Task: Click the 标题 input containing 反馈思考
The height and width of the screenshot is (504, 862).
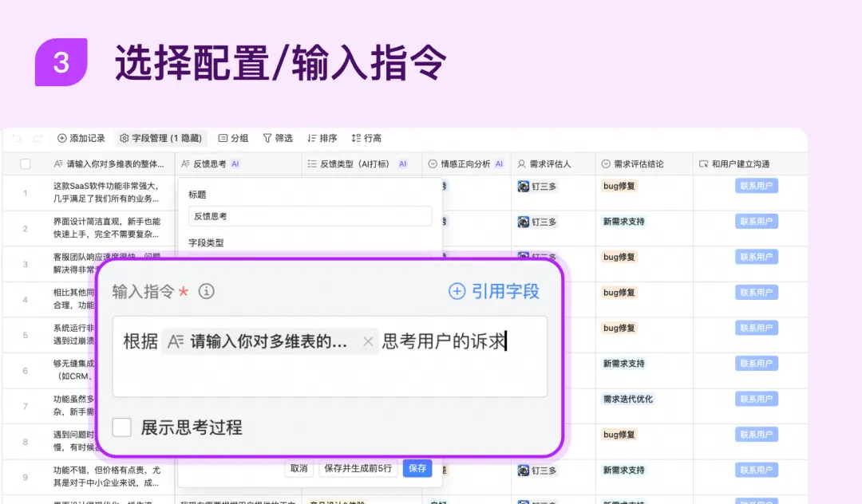Action: (x=310, y=216)
